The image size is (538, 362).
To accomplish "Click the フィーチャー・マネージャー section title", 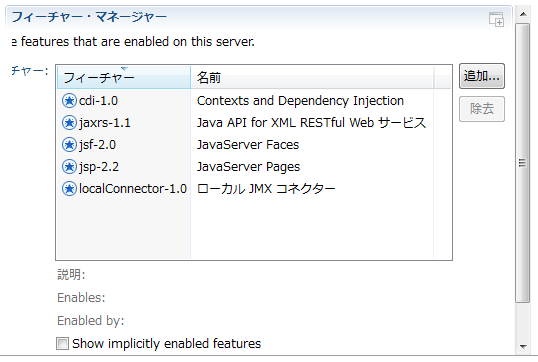I will (89, 17).
